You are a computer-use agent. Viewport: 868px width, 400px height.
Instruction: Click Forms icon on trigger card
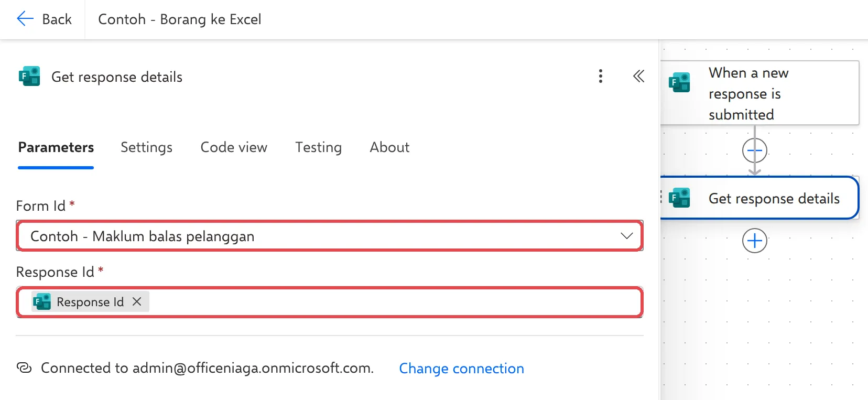[x=679, y=82]
